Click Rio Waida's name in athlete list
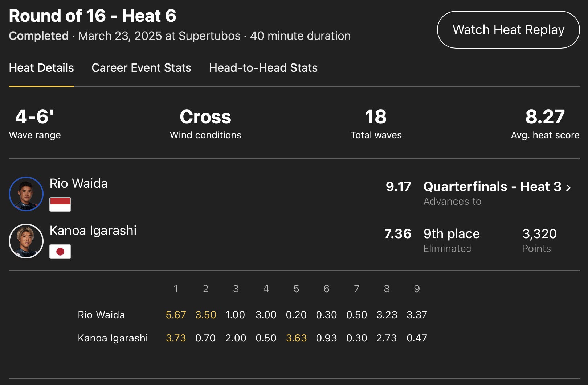588x385 pixels. (78, 183)
